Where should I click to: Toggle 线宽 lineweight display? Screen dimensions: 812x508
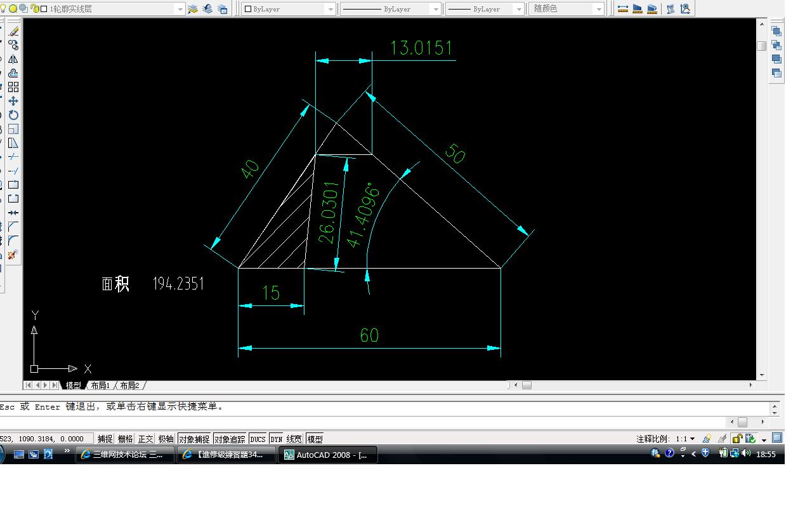[294, 439]
